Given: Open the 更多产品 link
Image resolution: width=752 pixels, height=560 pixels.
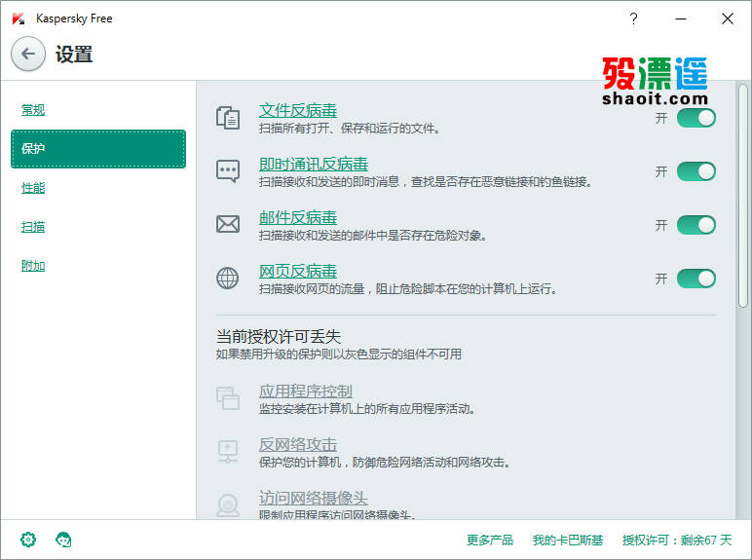Looking at the screenshot, I should [x=490, y=541].
